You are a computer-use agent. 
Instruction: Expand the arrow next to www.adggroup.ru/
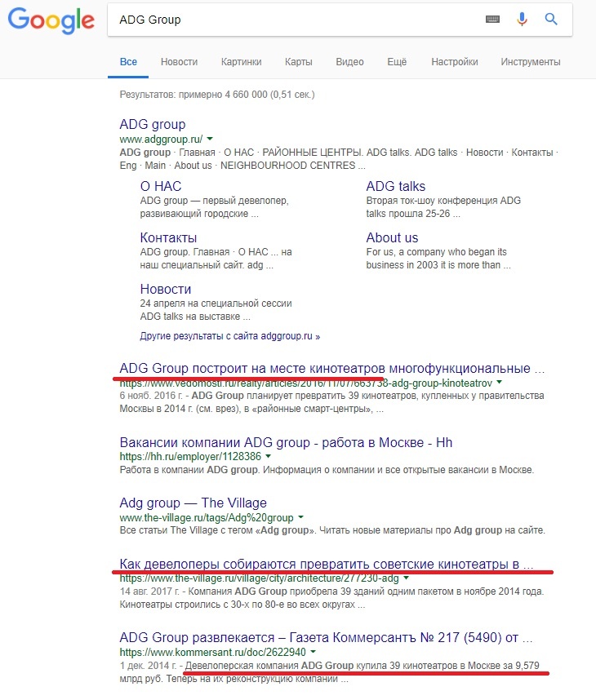point(210,139)
